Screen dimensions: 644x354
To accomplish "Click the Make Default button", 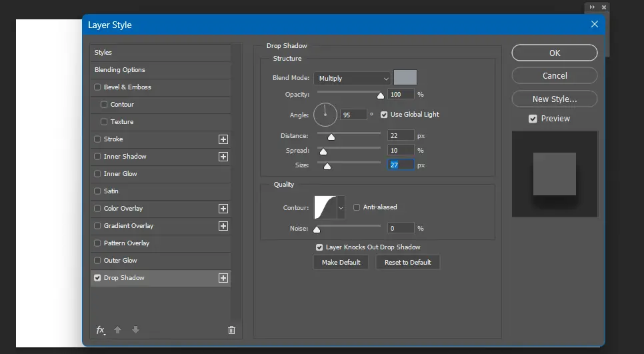I will pos(341,263).
